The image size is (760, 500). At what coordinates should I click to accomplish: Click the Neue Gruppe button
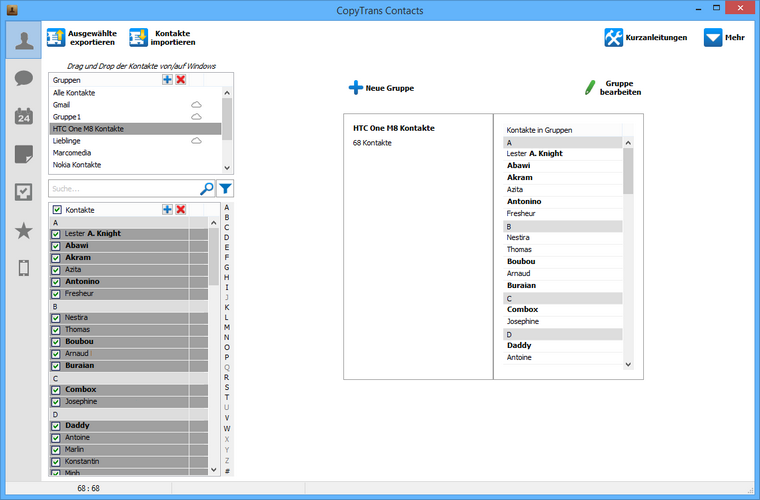(x=381, y=88)
